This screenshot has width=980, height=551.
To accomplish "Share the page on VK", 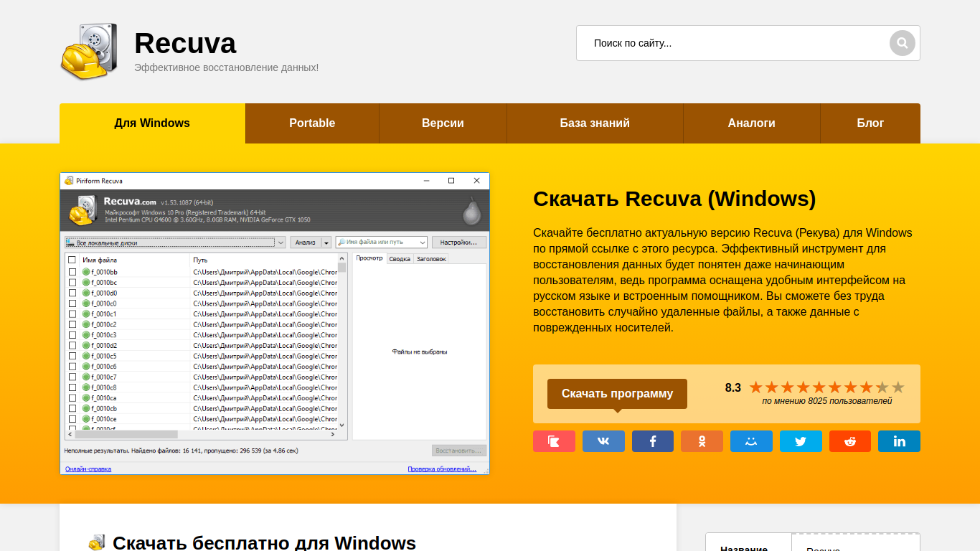I will tap(603, 441).
